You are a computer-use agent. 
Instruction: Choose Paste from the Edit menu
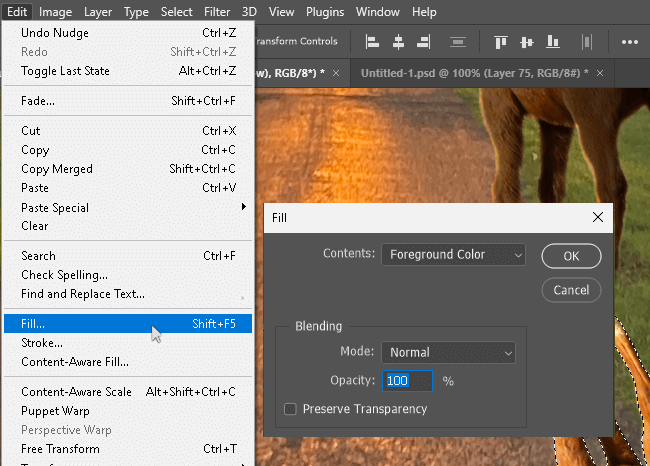click(x=128, y=187)
